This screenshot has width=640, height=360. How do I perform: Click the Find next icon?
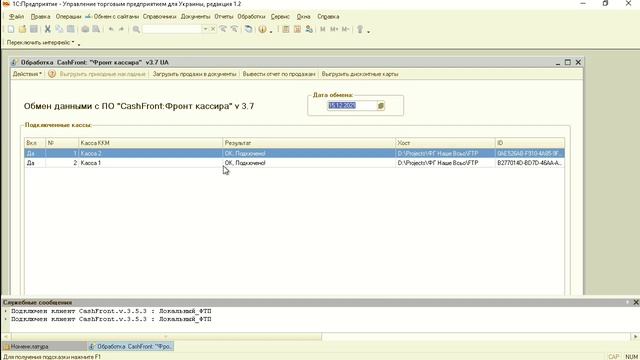pos(223,29)
